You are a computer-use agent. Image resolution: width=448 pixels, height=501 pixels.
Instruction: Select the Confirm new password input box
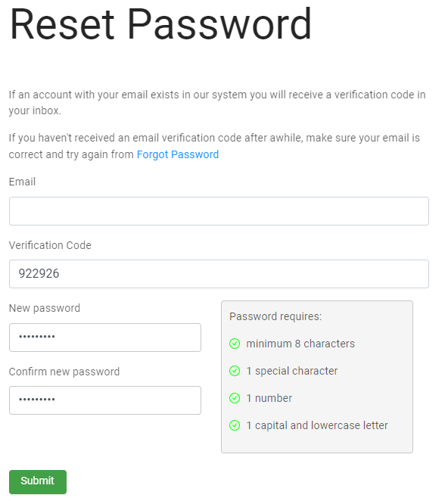click(105, 400)
